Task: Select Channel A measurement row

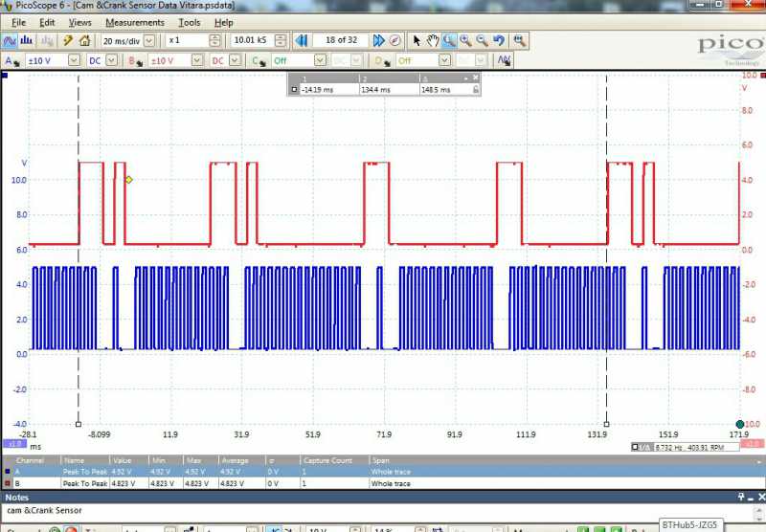Action: point(191,472)
